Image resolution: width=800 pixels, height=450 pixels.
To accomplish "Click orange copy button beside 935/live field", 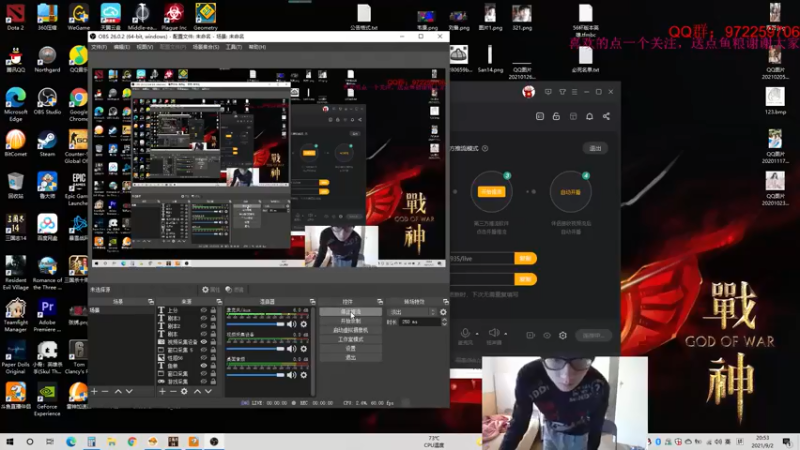I will pyautogui.click(x=526, y=258).
